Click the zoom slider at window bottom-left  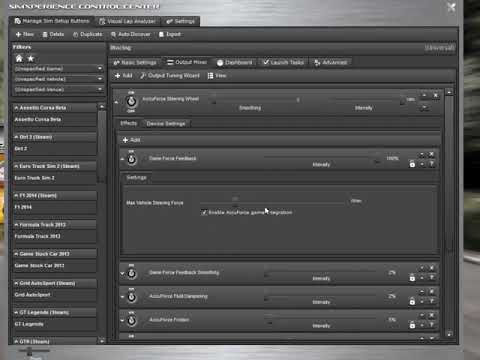[x=34, y=351]
